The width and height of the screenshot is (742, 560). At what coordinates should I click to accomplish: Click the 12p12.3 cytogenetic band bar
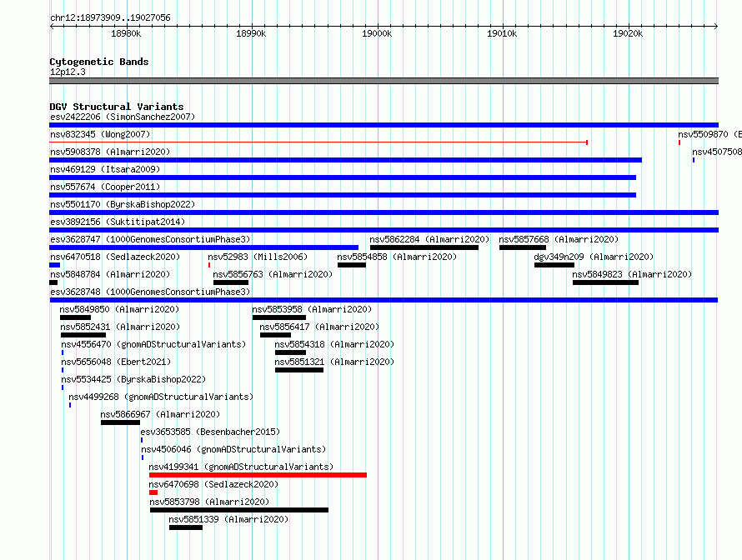pos(384,81)
